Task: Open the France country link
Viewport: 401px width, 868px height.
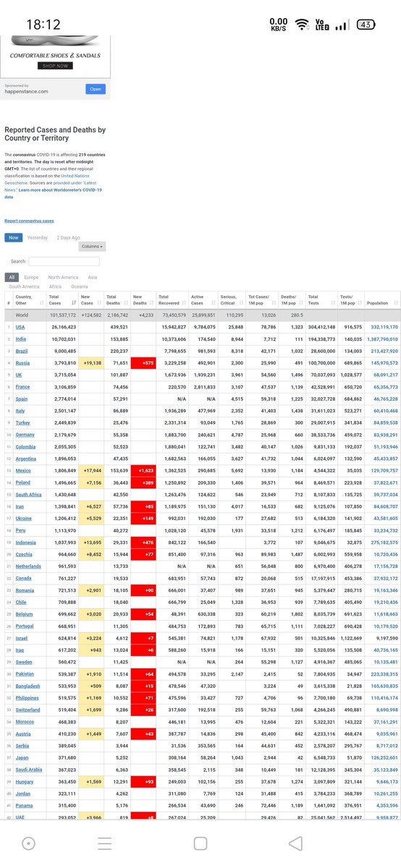Action: coord(22,386)
